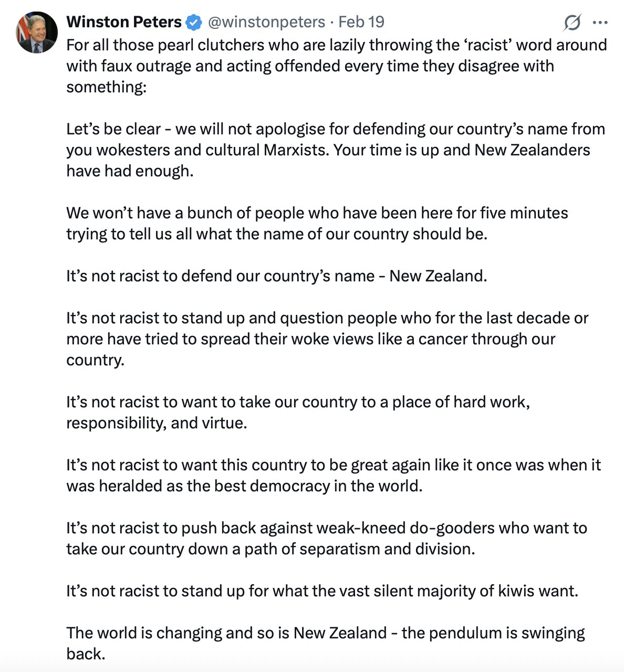The height and width of the screenshot is (672, 624).
Task: Click the paragraph about 'hard work, responsibility, and virtue'
Action: click(x=297, y=412)
